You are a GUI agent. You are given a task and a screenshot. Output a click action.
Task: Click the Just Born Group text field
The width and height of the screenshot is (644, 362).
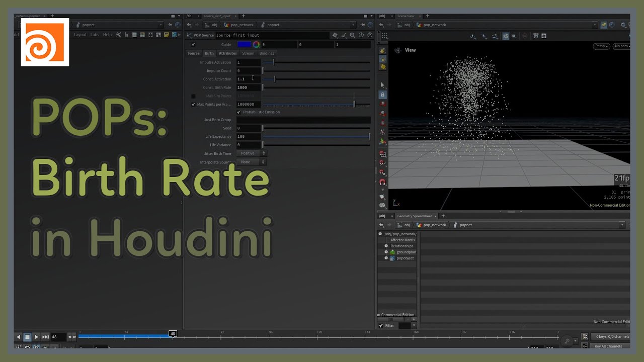pos(303,120)
